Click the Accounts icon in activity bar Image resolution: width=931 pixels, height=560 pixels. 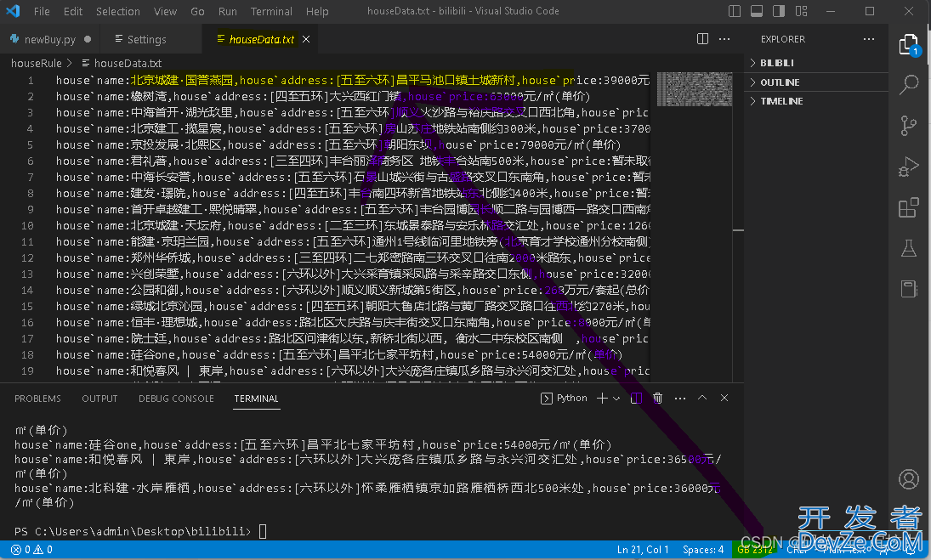click(908, 478)
